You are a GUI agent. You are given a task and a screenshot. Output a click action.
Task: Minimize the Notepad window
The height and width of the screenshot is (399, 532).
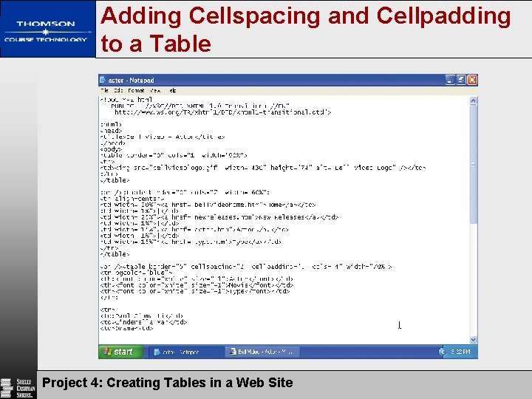tap(450, 80)
